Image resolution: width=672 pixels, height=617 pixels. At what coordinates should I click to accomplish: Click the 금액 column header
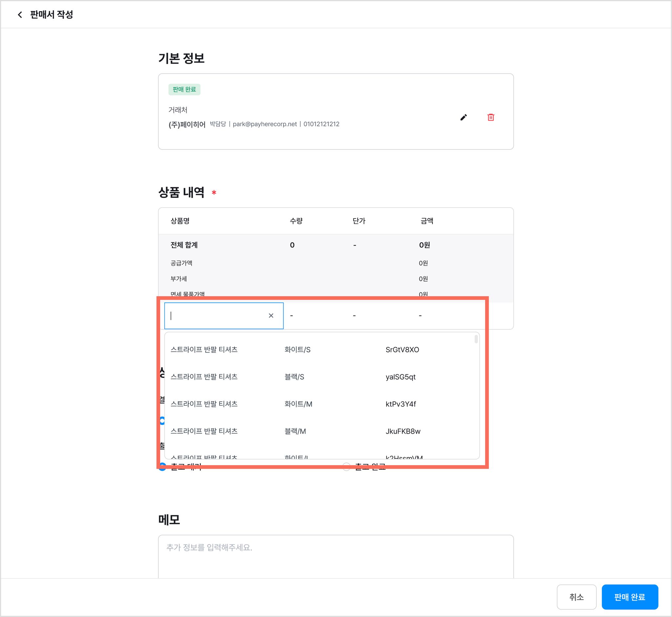click(427, 221)
